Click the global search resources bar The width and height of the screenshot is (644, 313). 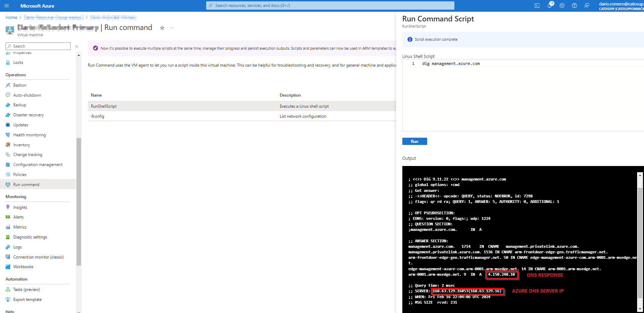[x=330, y=6]
